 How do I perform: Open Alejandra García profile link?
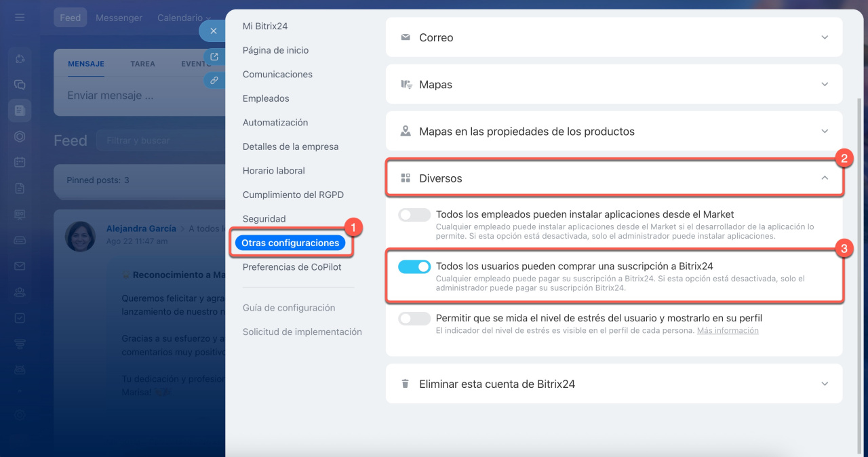pos(141,228)
